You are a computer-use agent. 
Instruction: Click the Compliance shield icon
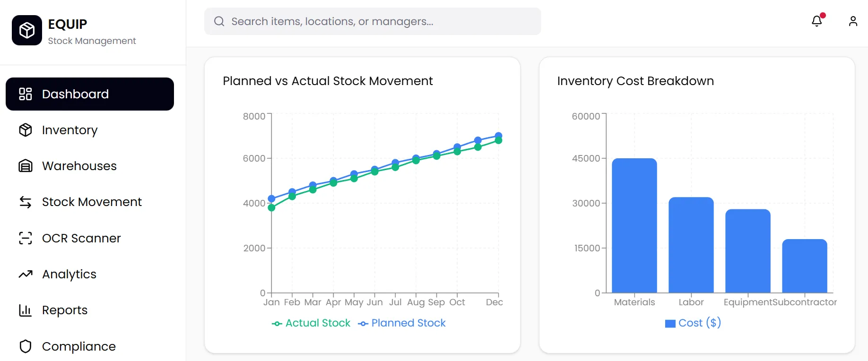click(26, 346)
